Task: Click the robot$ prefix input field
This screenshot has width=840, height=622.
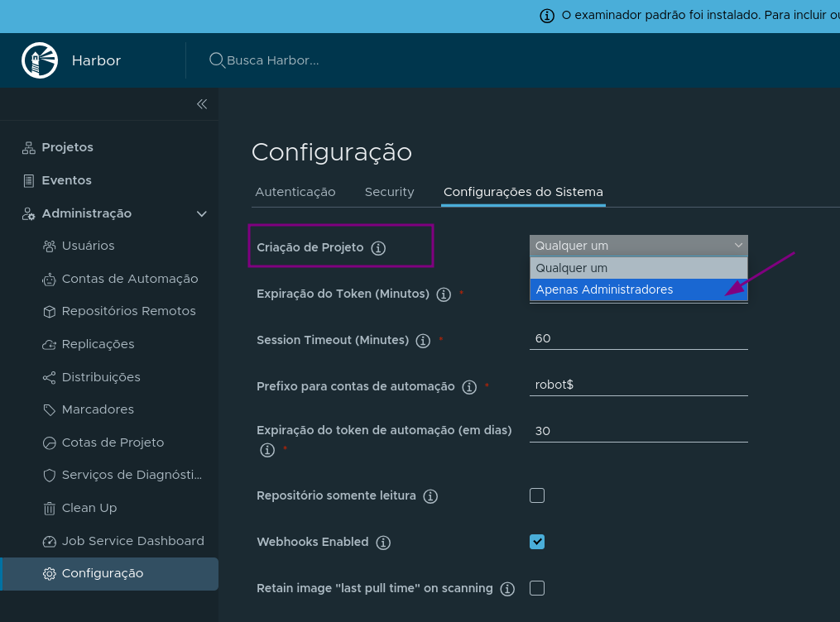Action: point(638,385)
